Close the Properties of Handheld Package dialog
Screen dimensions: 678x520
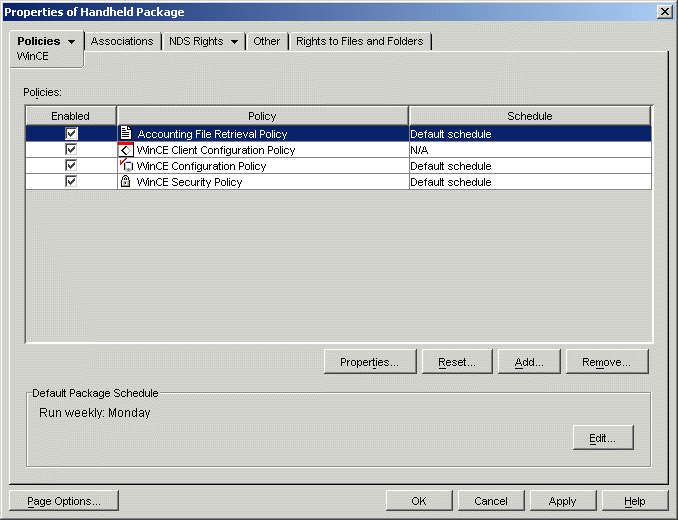coord(664,12)
